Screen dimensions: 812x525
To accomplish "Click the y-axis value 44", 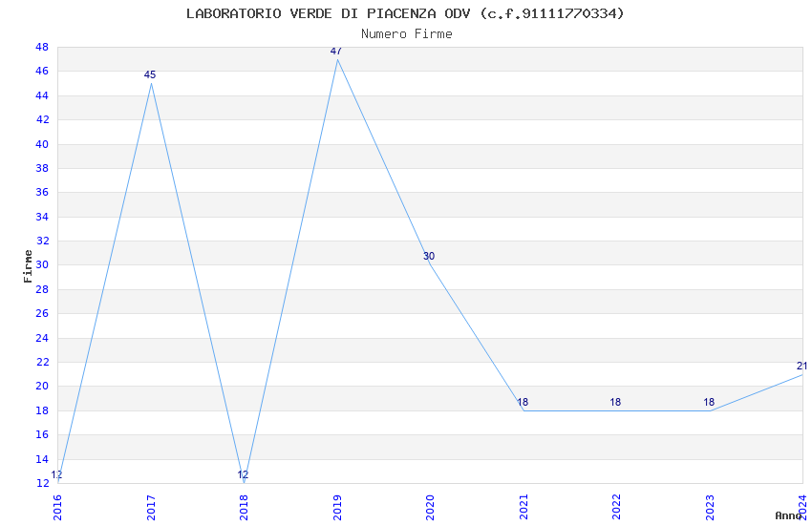I will 42,95.
